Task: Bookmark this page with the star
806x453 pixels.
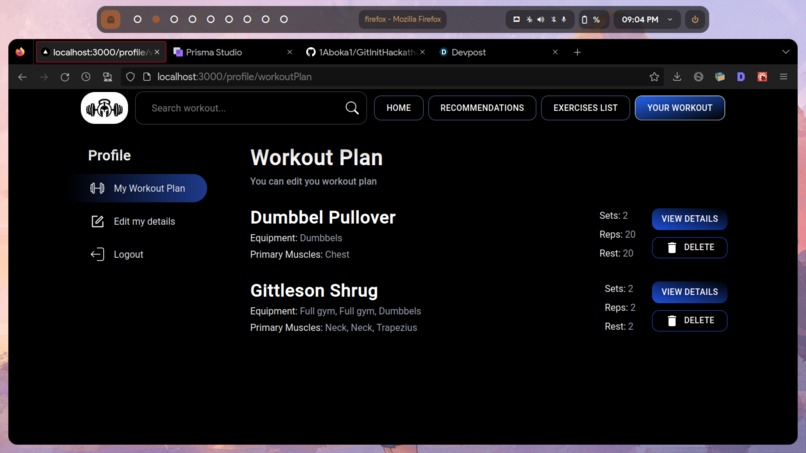Action: pyautogui.click(x=654, y=77)
